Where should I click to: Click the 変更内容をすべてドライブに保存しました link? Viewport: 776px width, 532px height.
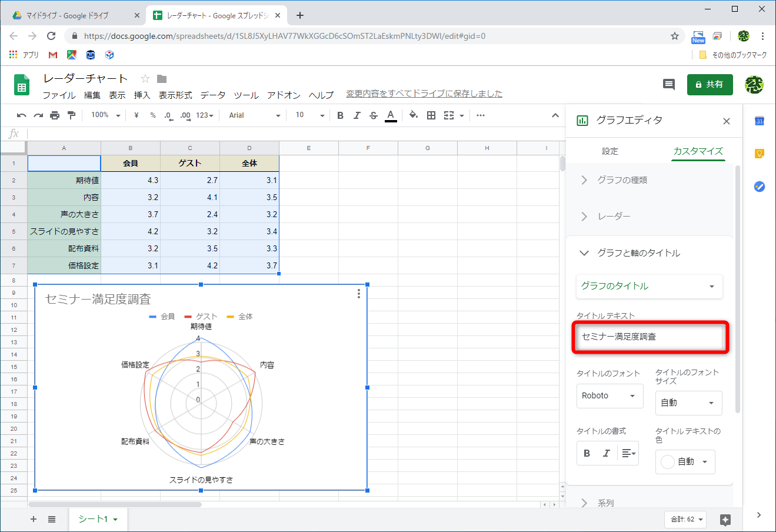(x=424, y=94)
